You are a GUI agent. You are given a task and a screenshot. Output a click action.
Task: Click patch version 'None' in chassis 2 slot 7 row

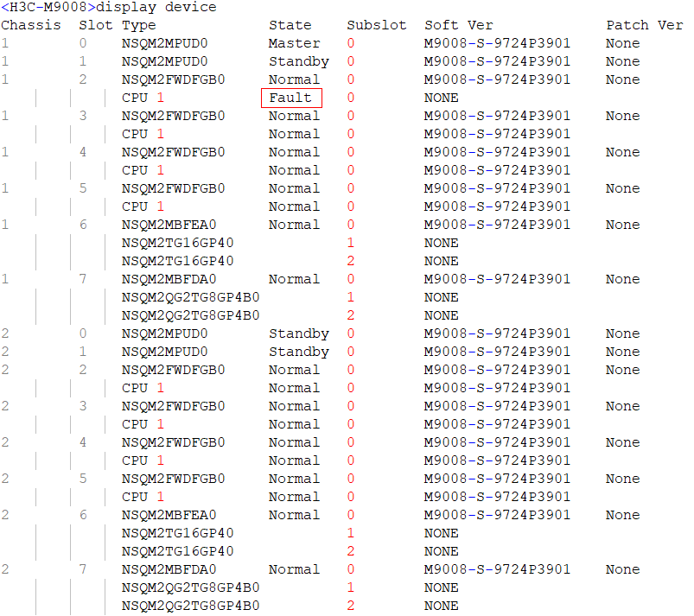pyautogui.click(x=623, y=569)
